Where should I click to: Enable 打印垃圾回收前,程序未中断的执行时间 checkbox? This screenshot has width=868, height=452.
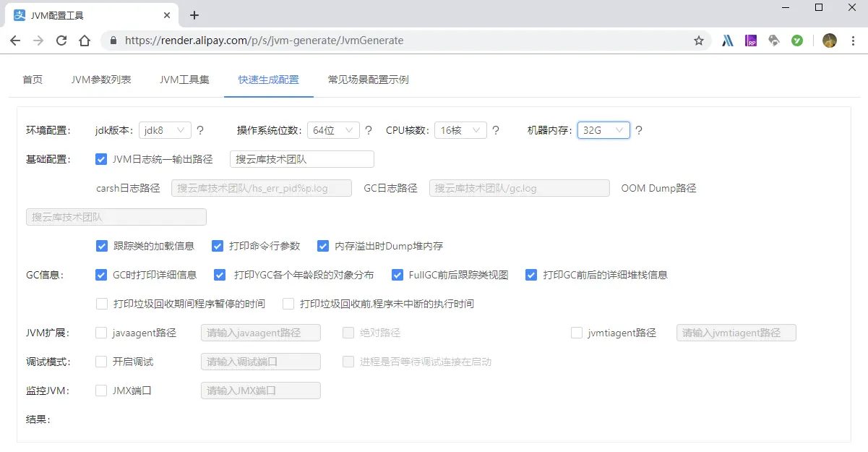(288, 304)
